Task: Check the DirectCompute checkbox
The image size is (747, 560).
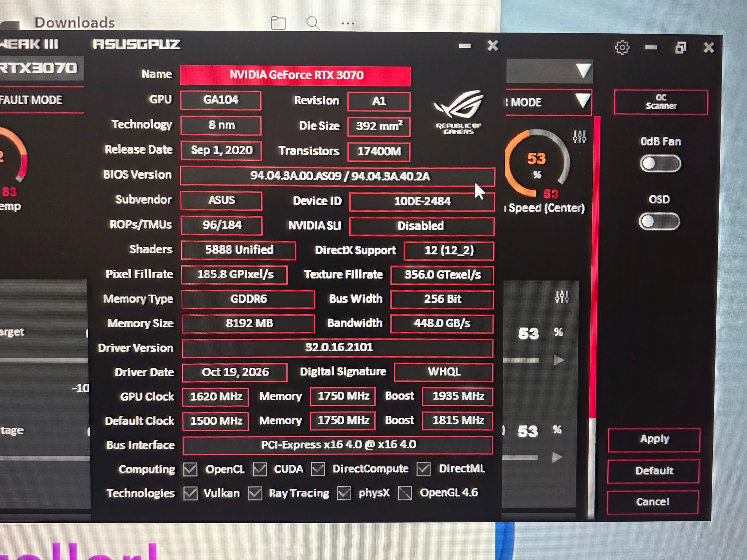Action: coord(318,469)
